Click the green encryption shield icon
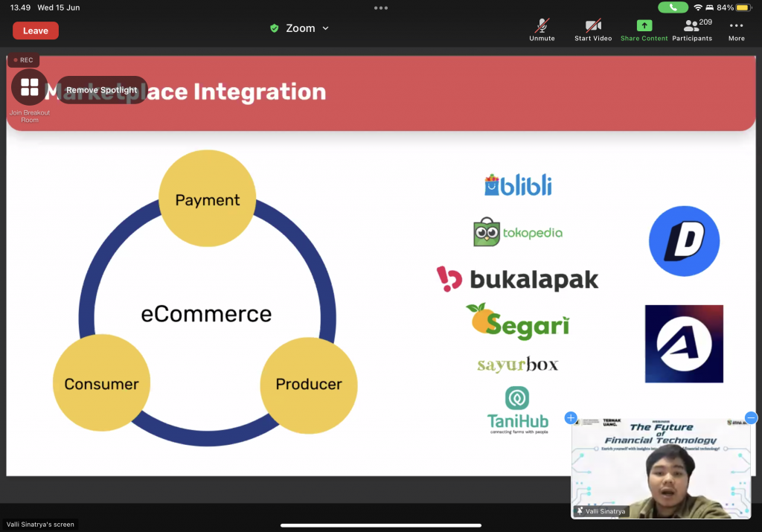The height and width of the screenshot is (532, 762). tap(275, 28)
